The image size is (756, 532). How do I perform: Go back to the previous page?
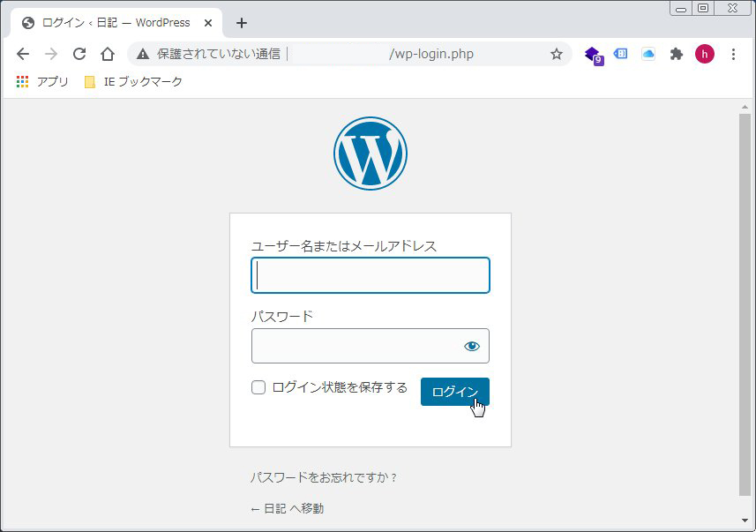tap(23, 54)
